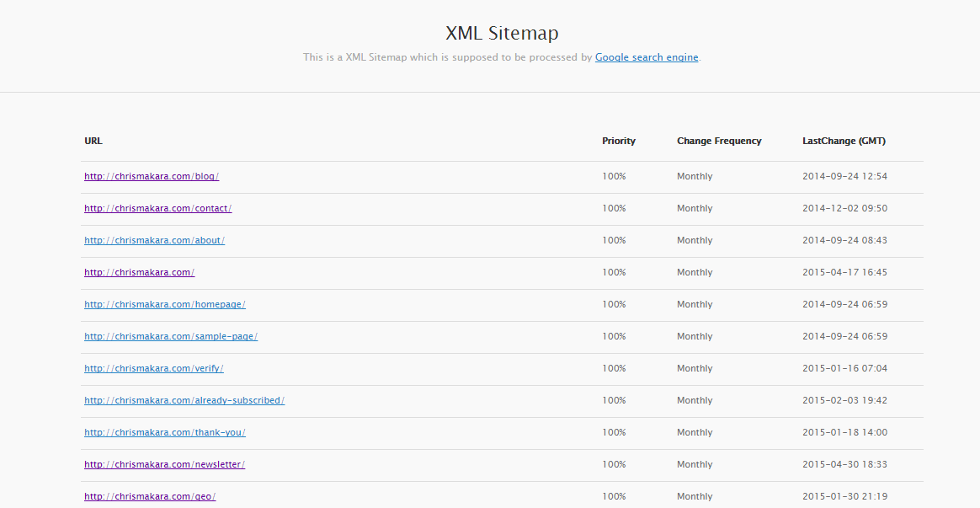The height and width of the screenshot is (508, 980).
Task: Click the date 2014-12-02 09:50
Action: click(845, 208)
